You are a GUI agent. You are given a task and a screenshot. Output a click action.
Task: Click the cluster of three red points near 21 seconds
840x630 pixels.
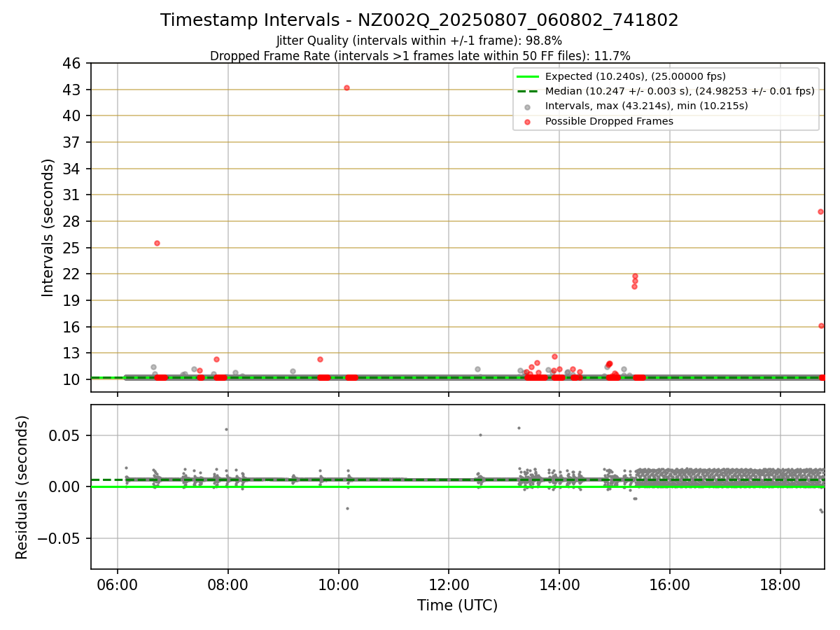(x=635, y=281)
